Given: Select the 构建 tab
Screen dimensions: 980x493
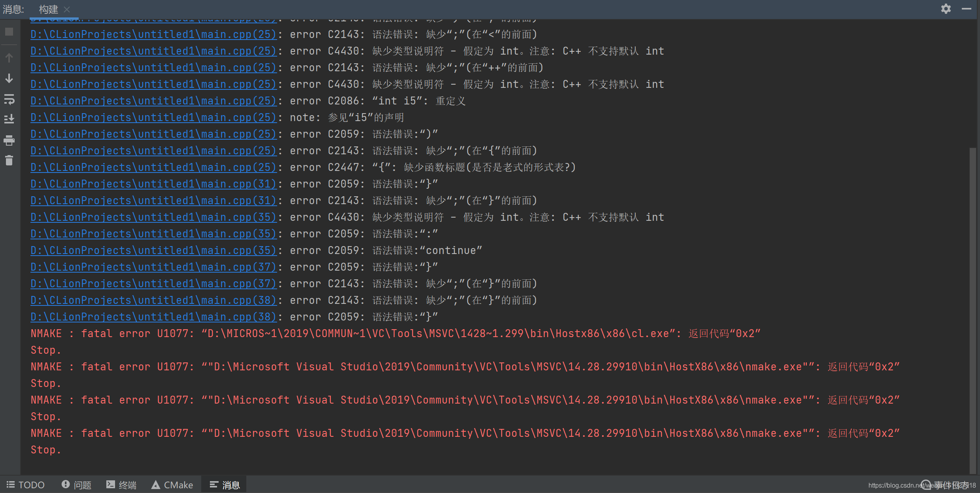Looking at the screenshot, I should click(48, 9).
